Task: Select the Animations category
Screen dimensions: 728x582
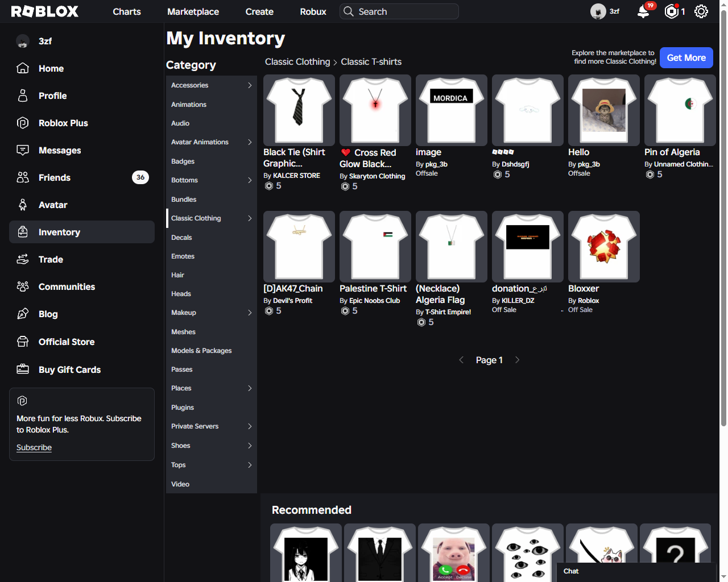Action: 212,105
